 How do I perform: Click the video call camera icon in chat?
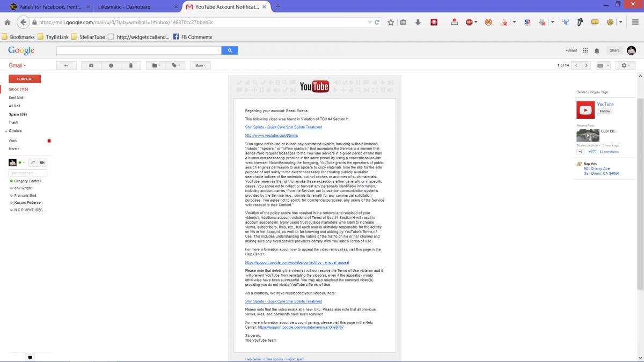[x=42, y=162]
